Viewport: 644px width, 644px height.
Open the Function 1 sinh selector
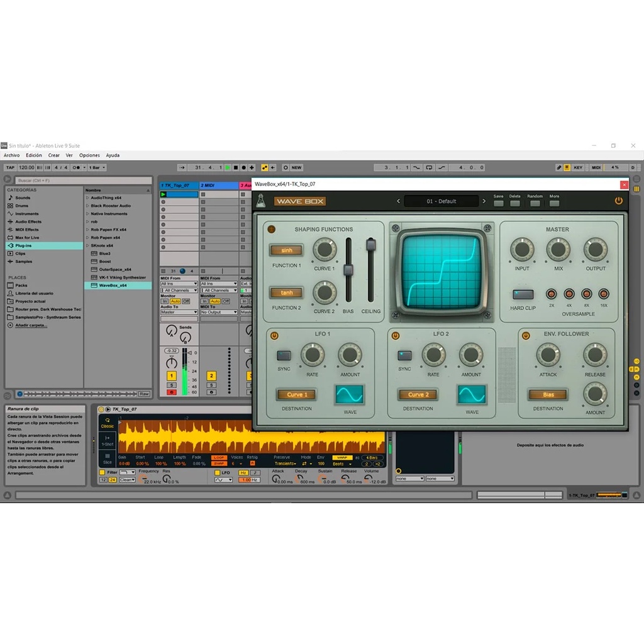[286, 250]
